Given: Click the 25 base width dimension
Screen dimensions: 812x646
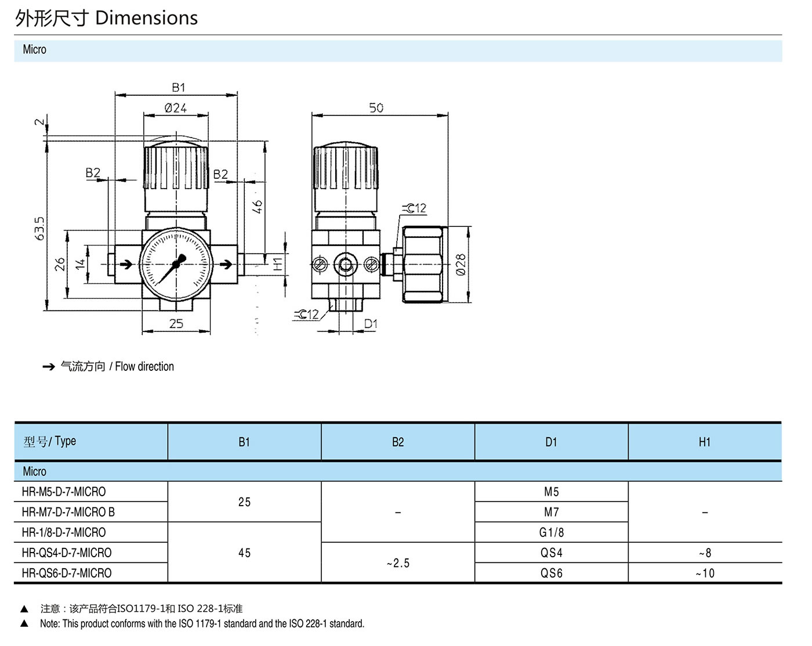Looking at the screenshot, I should [176, 323].
